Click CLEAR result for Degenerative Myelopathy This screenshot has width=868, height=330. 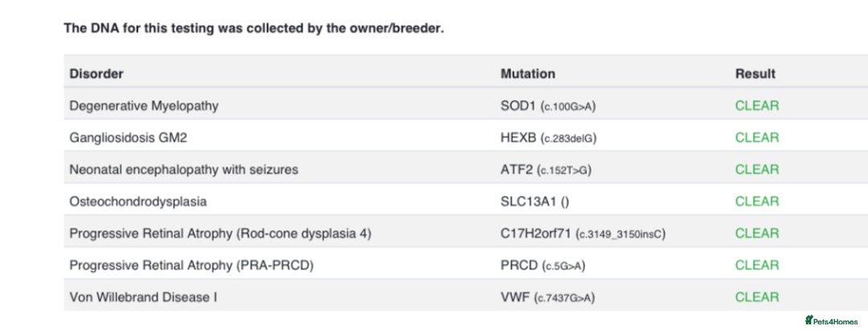(x=756, y=106)
